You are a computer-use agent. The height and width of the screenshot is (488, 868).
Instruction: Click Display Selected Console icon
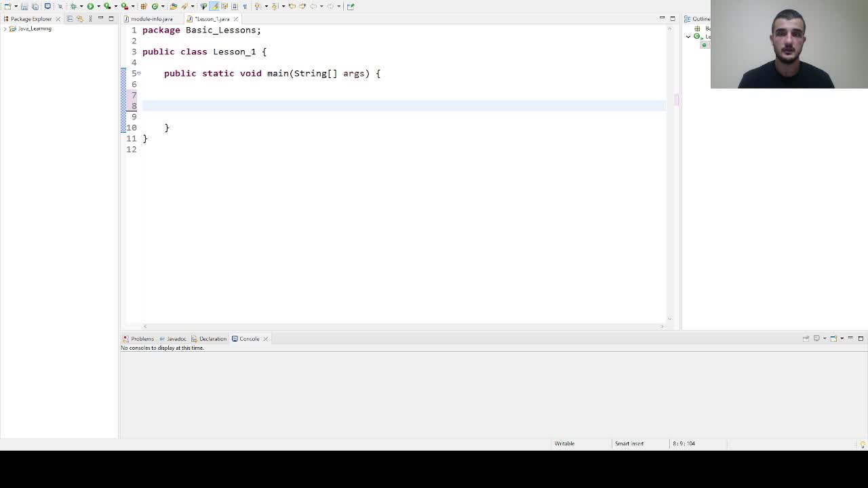816,338
